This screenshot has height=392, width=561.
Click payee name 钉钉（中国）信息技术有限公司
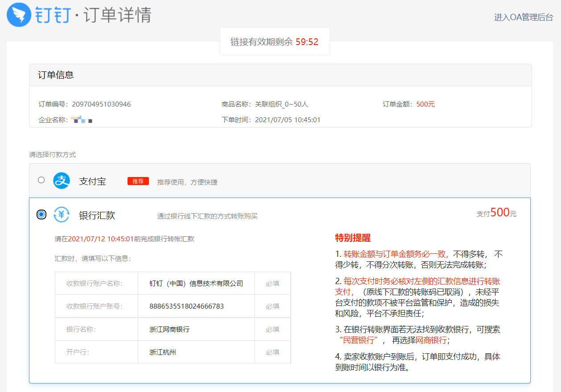point(196,283)
